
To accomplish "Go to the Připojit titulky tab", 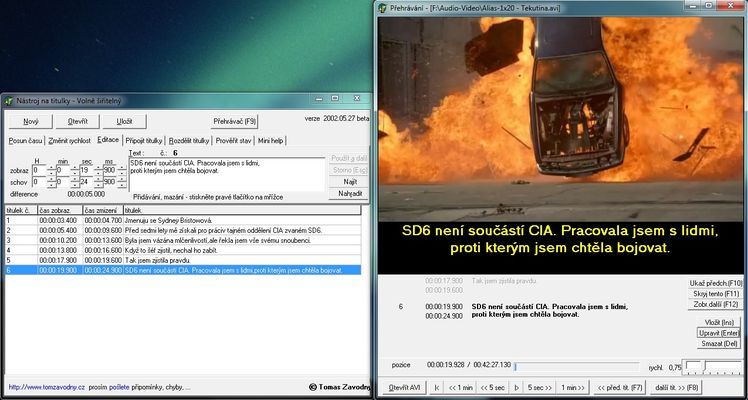I will point(144,141).
